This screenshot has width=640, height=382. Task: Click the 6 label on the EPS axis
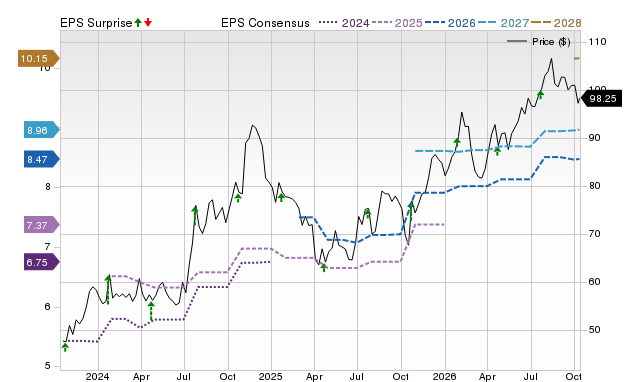(x=48, y=307)
